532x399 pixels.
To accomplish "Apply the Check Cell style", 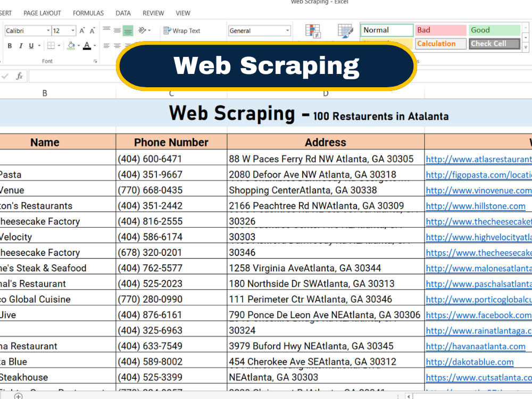I will (494, 44).
